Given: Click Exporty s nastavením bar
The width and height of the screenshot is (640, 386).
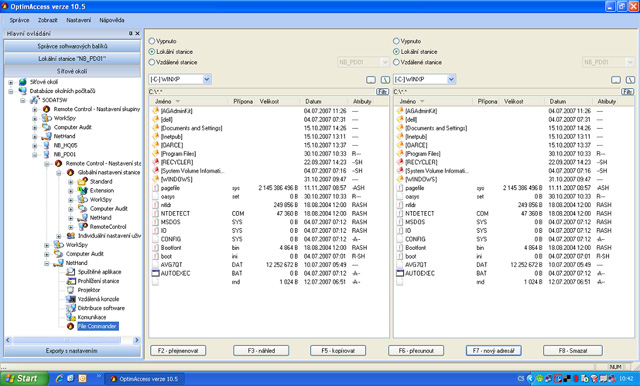Looking at the screenshot, I should point(72,351).
